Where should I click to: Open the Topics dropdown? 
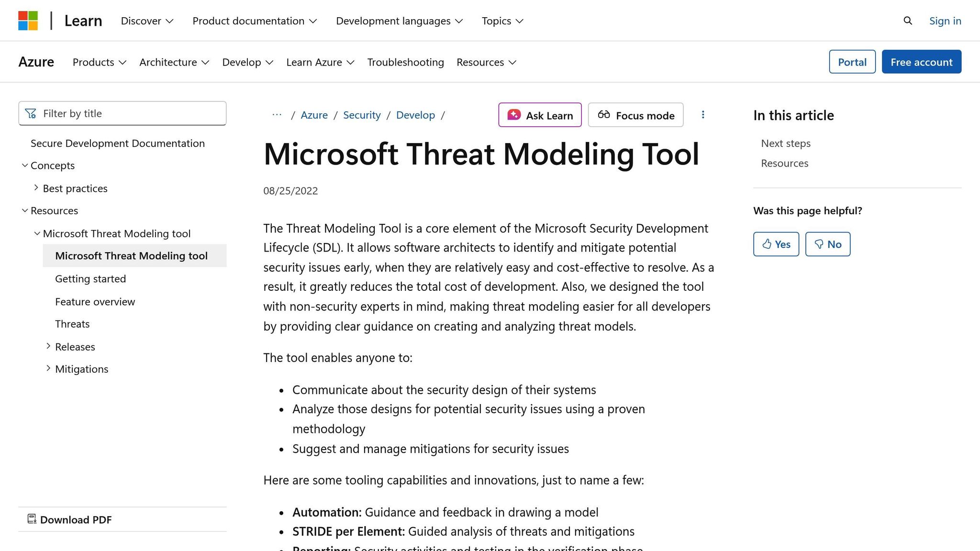(502, 21)
